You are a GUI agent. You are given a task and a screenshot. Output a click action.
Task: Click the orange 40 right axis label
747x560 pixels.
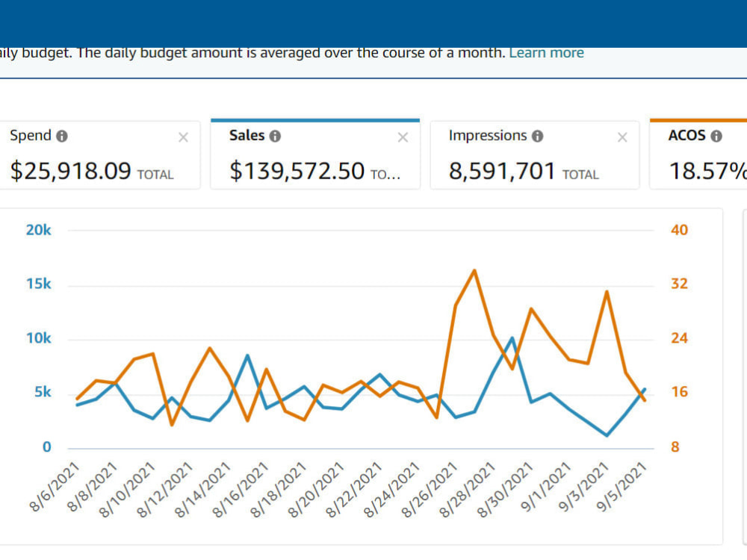pos(679,230)
